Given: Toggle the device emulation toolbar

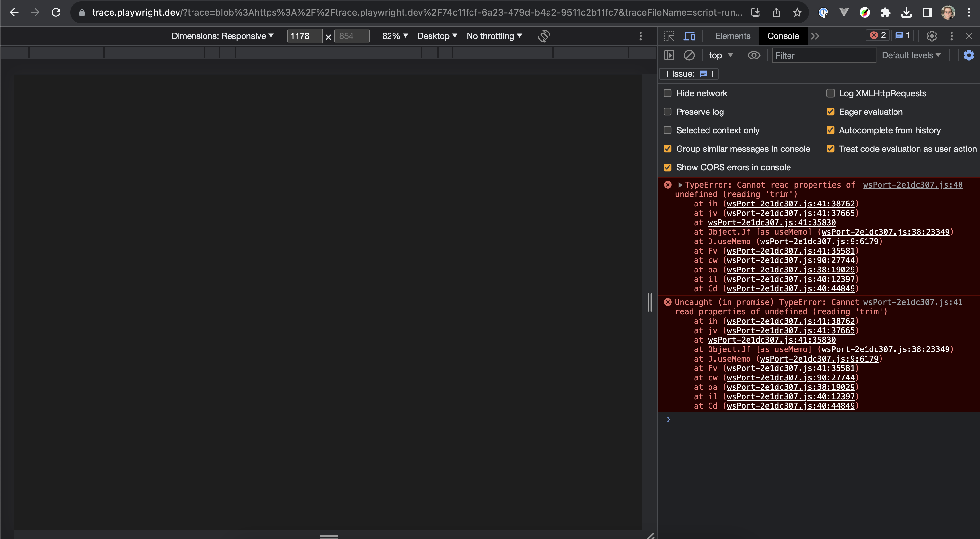Looking at the screenshot, I should coord(689,36).
